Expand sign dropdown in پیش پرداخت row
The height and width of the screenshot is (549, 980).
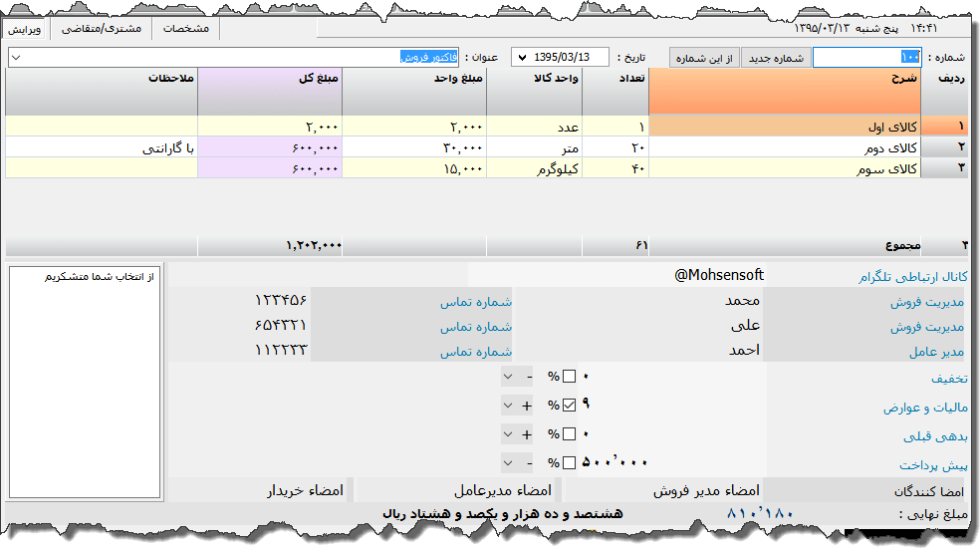click(x=508, y=463)
